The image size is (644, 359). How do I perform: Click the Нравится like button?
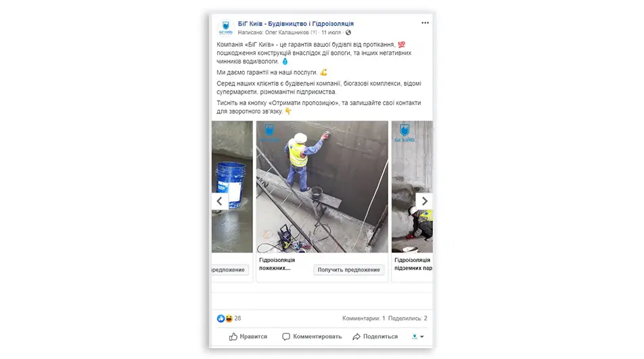click(x=248, y=337)
